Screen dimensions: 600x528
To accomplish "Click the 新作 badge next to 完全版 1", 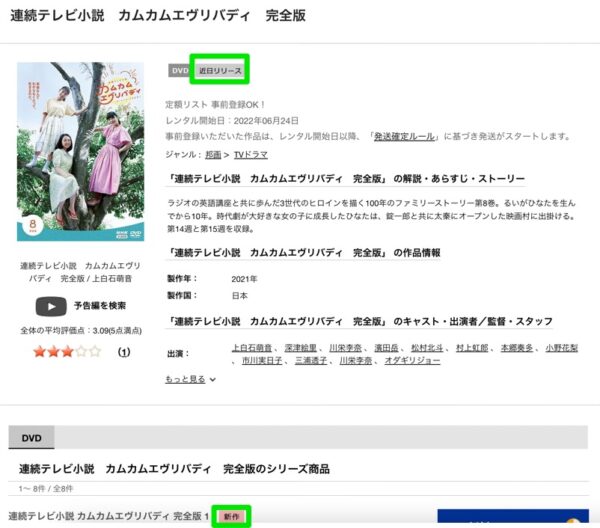I will pos(232,517).
